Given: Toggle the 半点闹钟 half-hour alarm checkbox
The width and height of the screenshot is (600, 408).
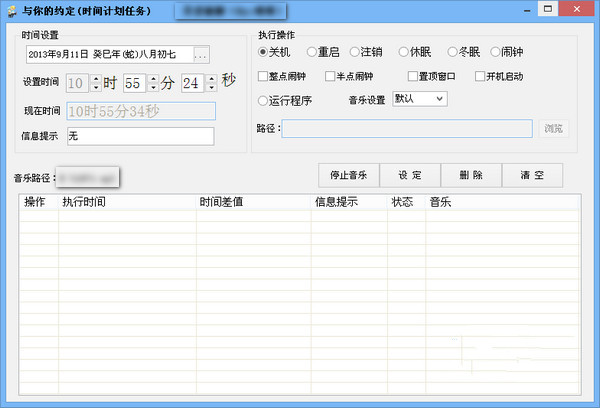Looking at the screenshot, I should (x=330, y=76).
